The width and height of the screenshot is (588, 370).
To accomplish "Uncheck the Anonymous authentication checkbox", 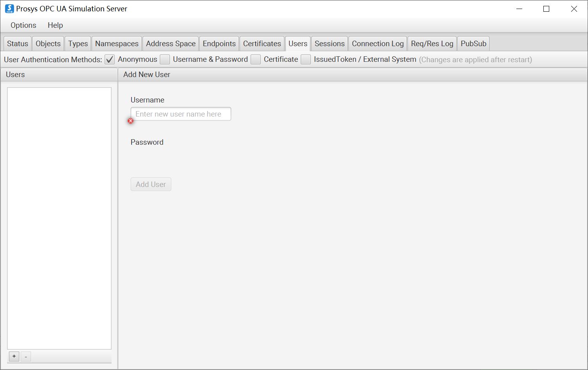I will click(110, 59).
